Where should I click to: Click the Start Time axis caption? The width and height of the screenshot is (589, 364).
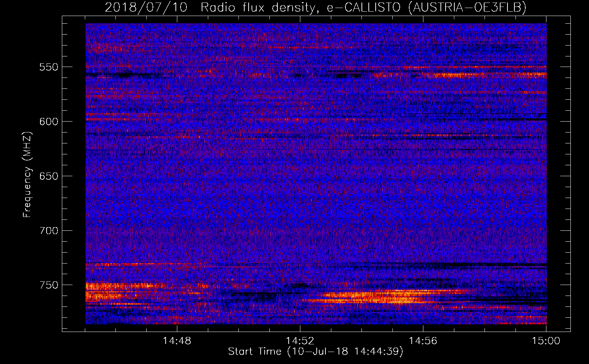pyautogui.click(x=316, y=352)
